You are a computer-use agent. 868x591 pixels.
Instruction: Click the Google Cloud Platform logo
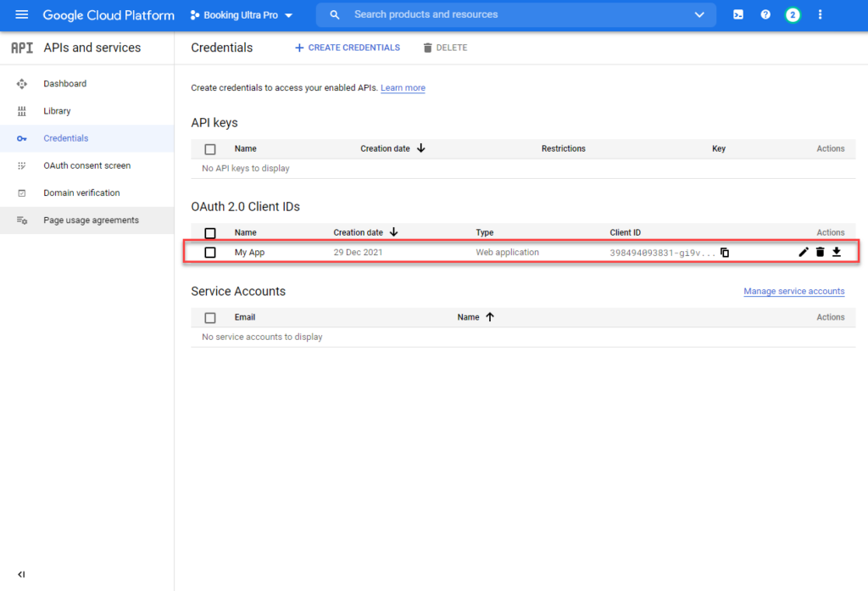click(108, 15)
